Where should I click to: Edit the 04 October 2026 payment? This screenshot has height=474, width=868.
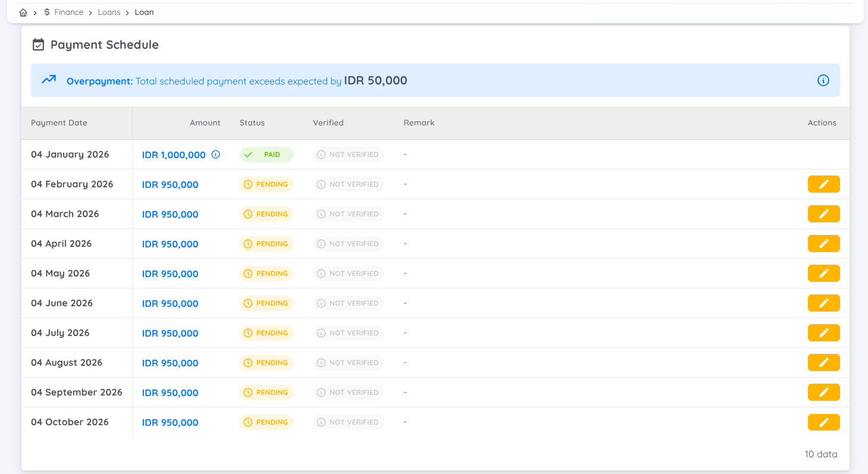pyautogui.click(x=823, y=422)
